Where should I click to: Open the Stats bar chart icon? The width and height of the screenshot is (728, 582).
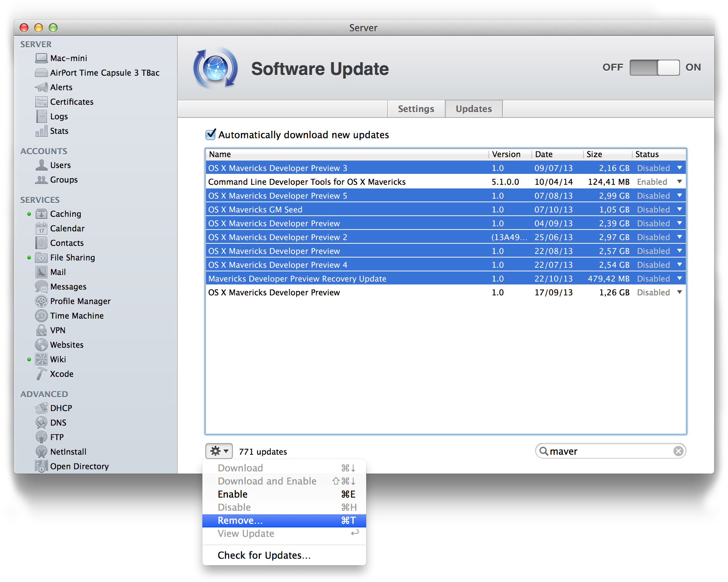coord(41,131)
